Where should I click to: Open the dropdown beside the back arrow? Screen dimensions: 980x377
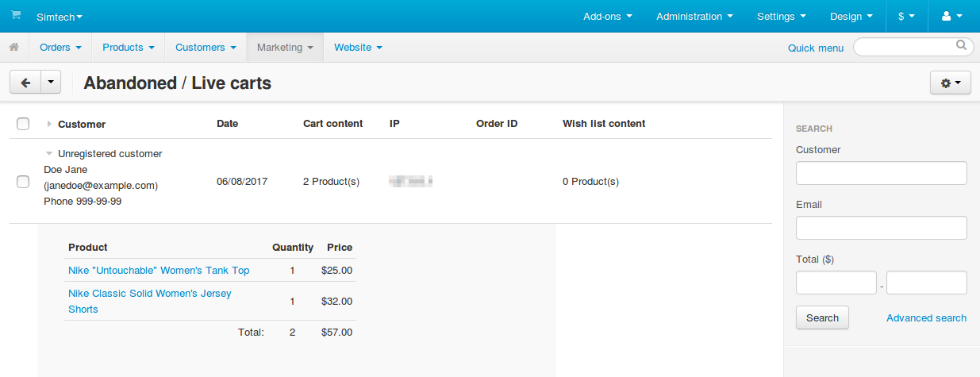tap(51, 83)
